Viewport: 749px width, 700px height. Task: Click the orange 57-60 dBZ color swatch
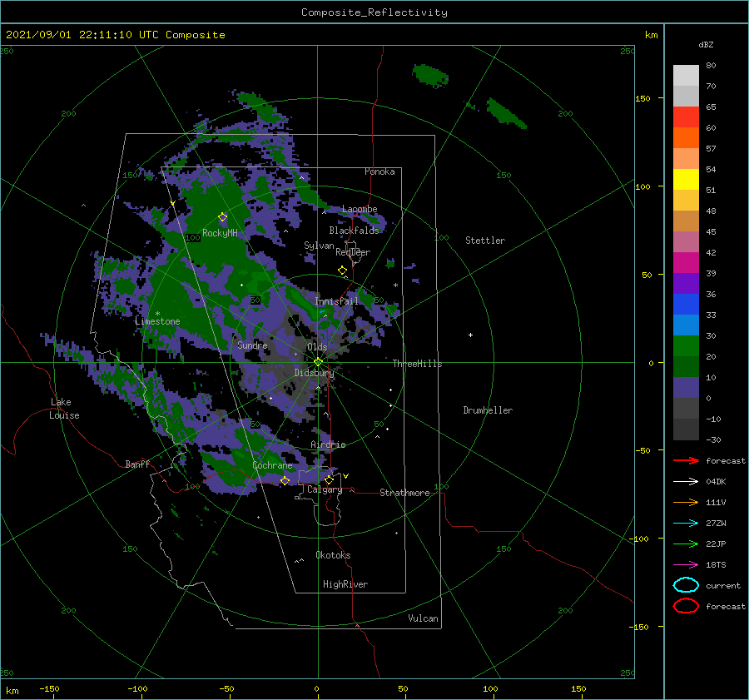click(686, 138)
